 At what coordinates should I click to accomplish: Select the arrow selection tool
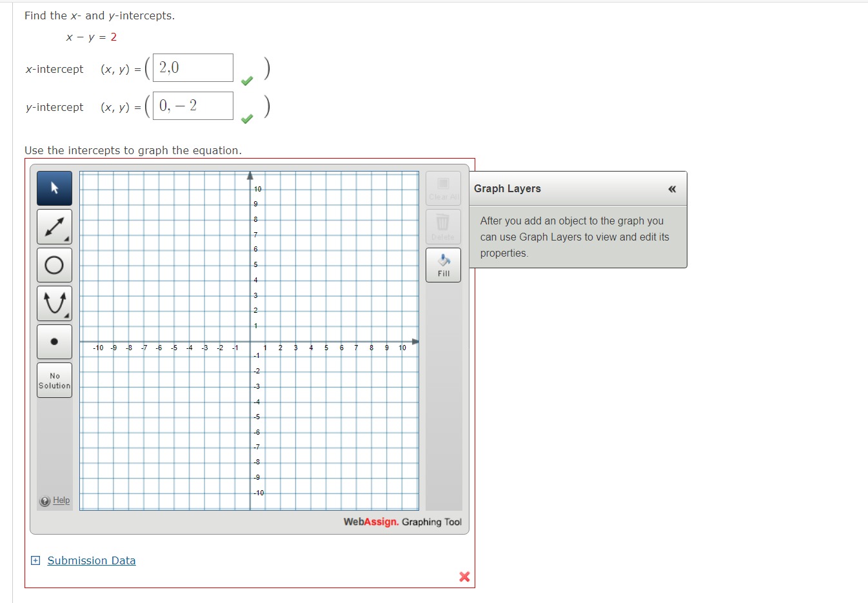pyautogui.click(x=54, y=188)
